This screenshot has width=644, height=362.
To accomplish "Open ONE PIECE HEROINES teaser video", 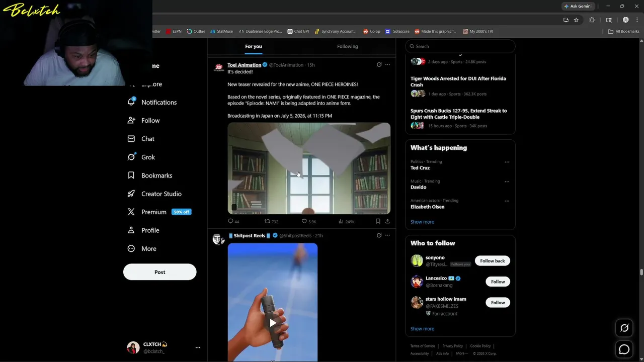I will click(309, 168).
